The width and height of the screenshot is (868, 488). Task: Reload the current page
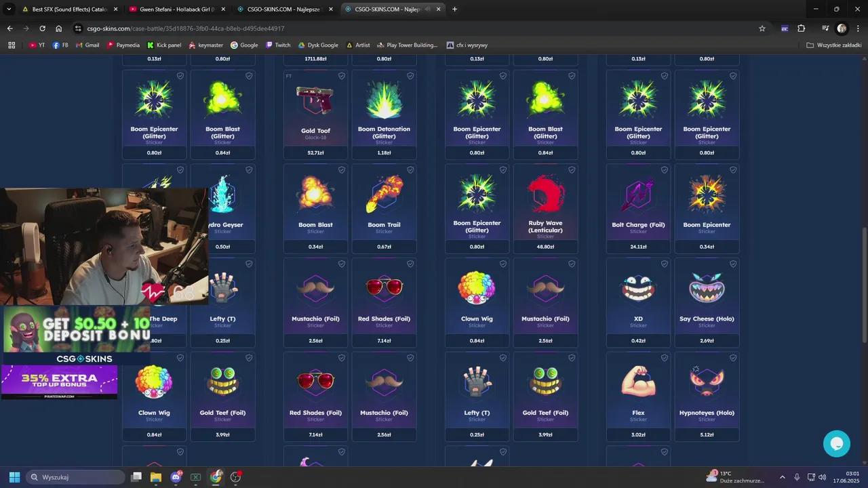point(42,28)
